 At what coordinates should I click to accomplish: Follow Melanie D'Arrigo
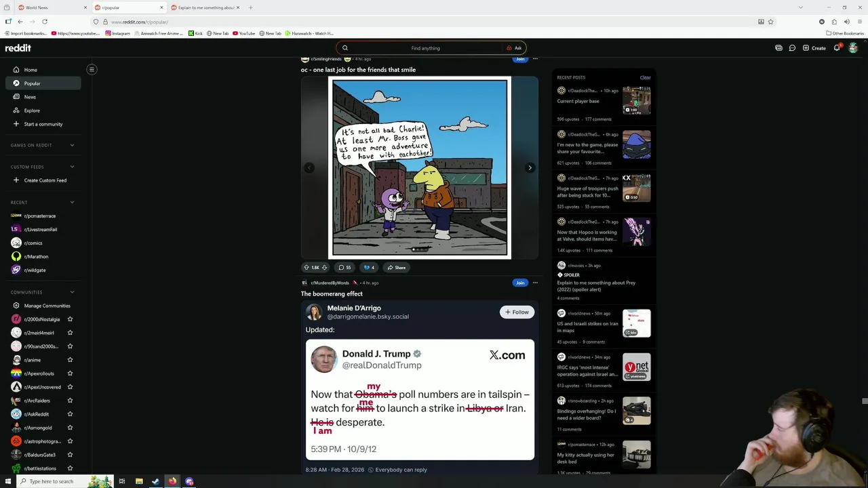pos(517,312)
